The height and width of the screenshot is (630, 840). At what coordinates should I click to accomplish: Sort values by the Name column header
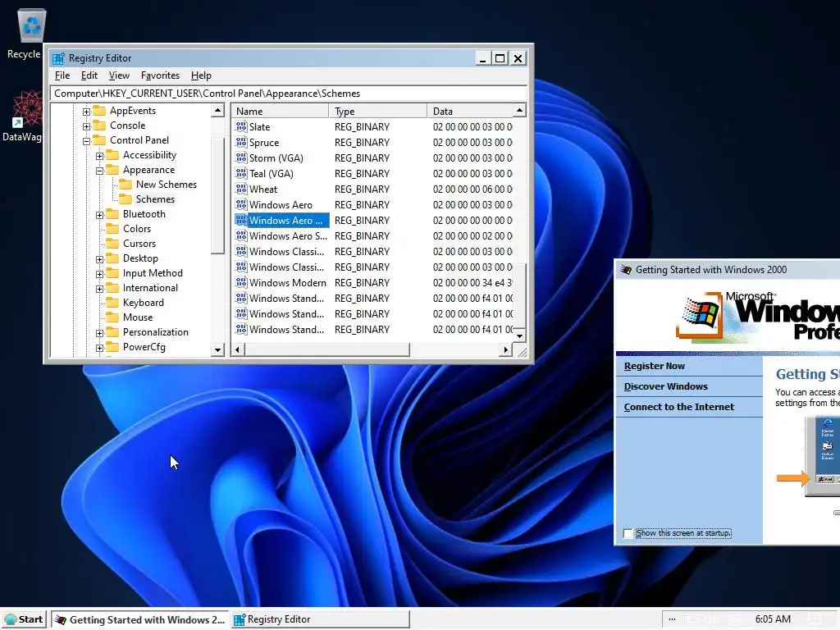281,111
